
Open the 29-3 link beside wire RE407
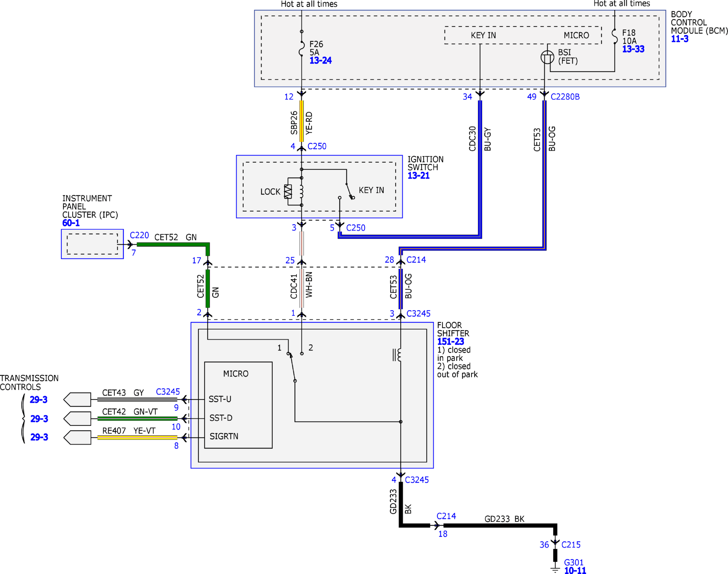pos(39,437)
